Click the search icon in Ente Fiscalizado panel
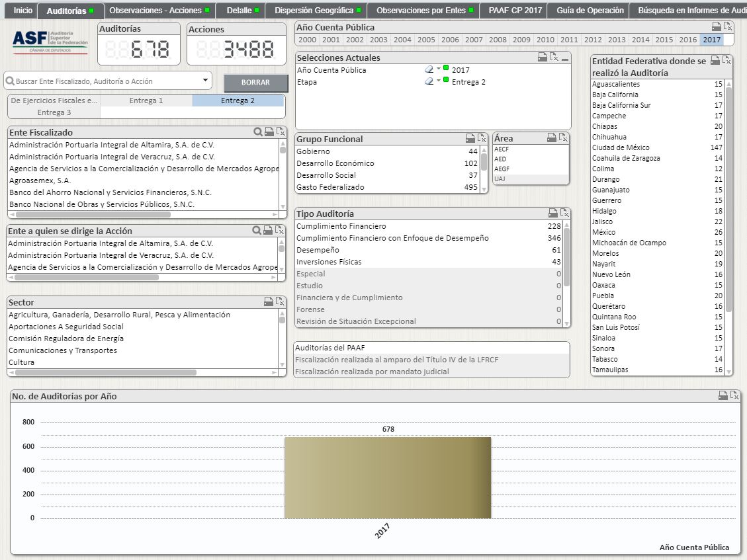Viewport: 747px width, 560px height. [x=258, y=132]
